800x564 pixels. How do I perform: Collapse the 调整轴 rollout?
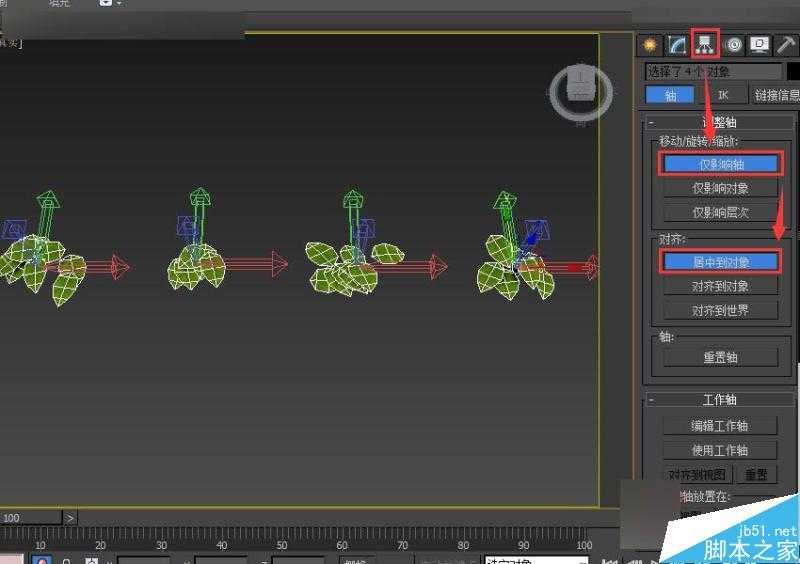(x=719, y=123)
